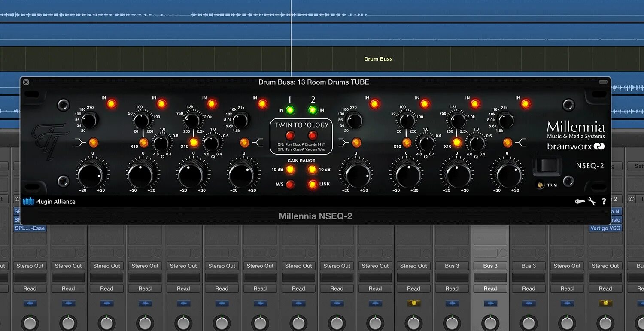Open the SPL...-Esse plugin slot in mixer

click(30, 228)
